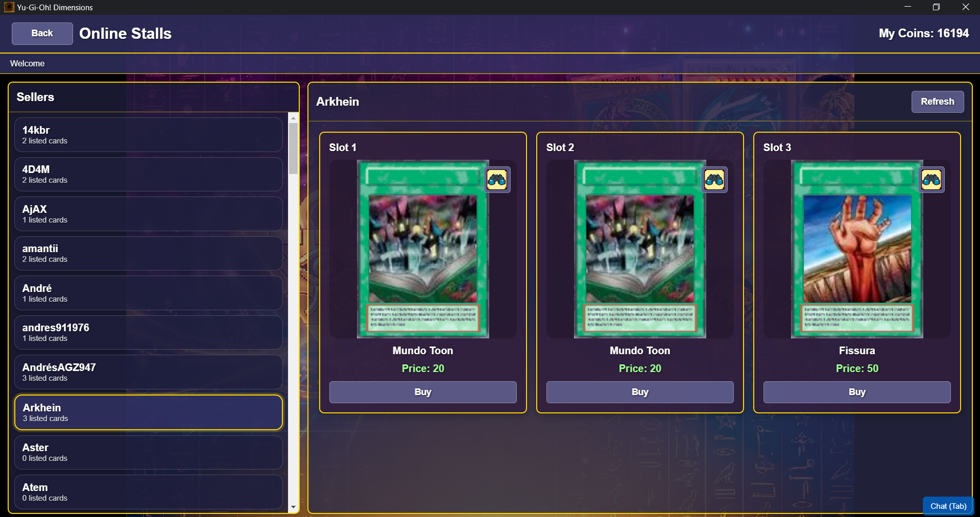Refresh the Arkhein stall listings

click(x=938, y=102)
